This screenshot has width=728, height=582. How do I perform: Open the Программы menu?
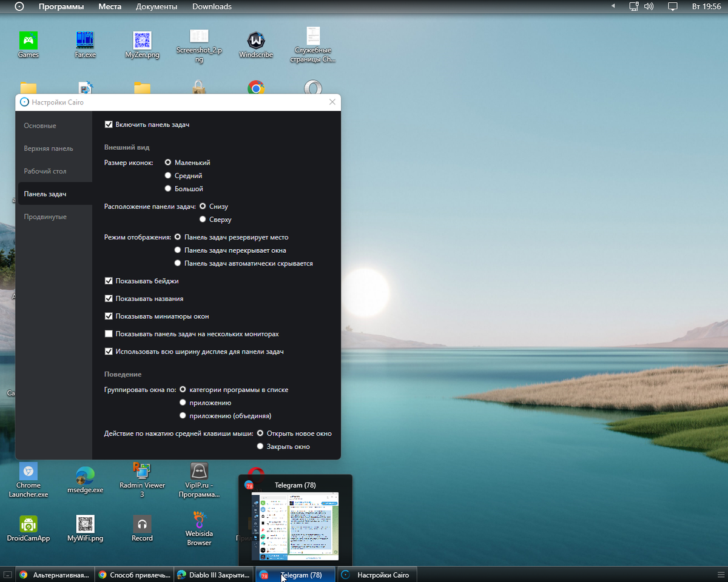(x=61, y=7)
